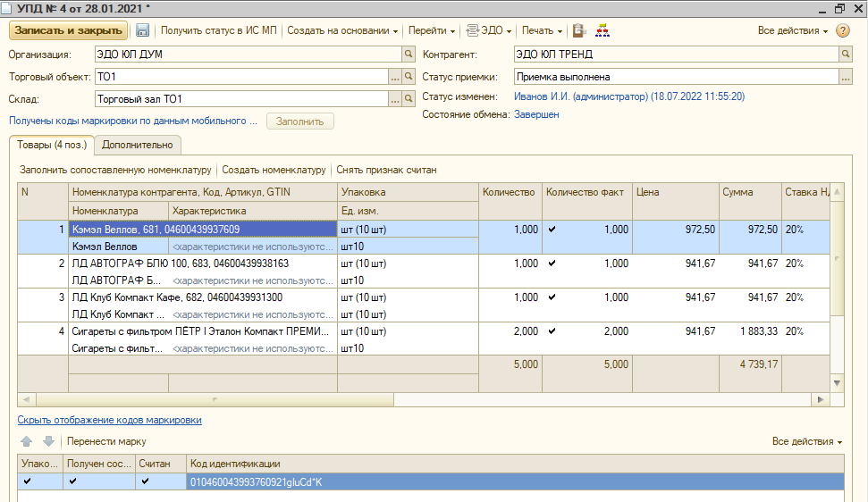Click ellipsis button for Склад
The width and height of the screenshot is (868, 502).
click(x=395, y=99)
